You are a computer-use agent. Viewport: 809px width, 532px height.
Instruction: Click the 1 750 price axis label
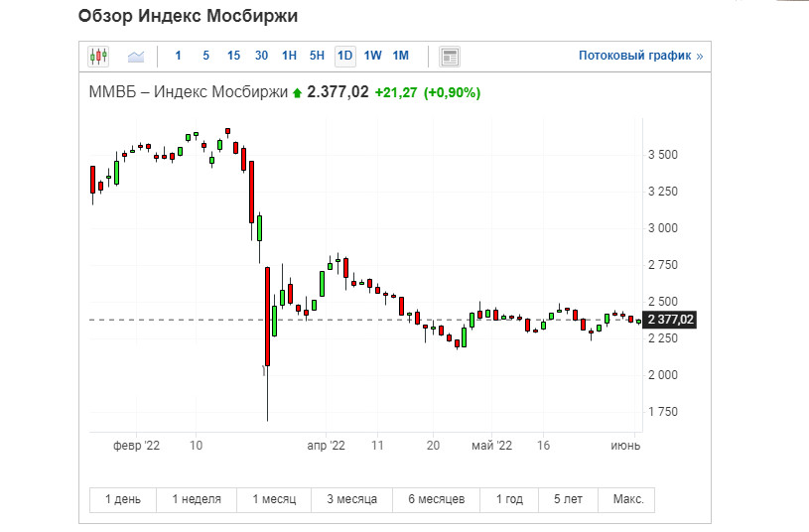pos(662,412)
